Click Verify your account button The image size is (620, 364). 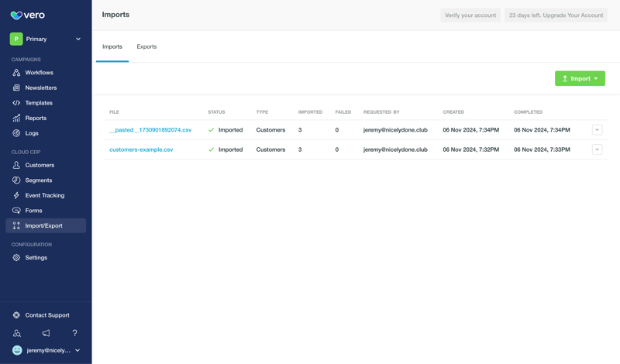[x=470, y=15]
